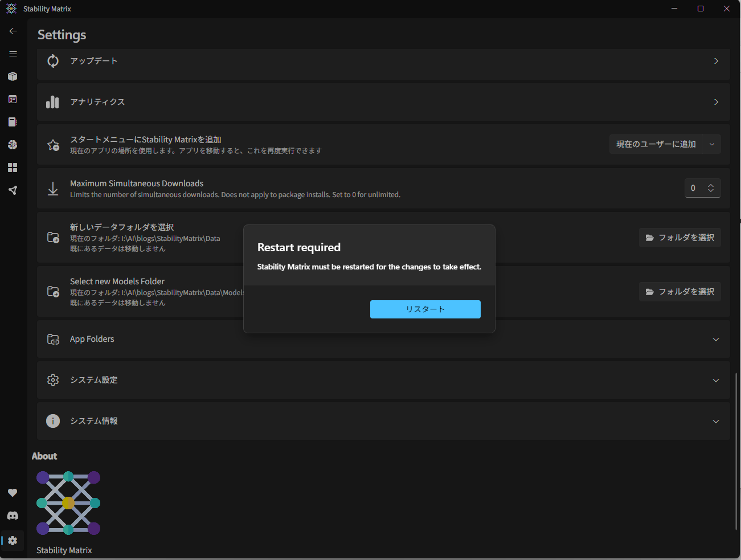Screen dimensions: 741x560
Task: Open the 現在のユーザーに追加 dropdown
Action: (665, 144)
